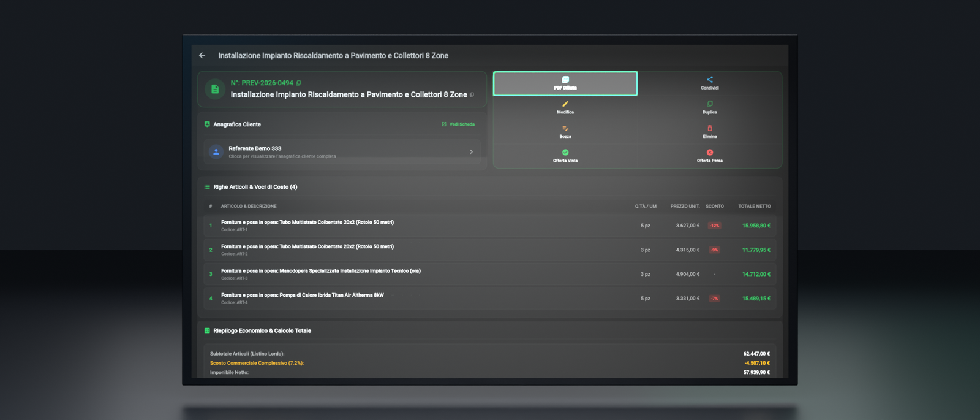Click the Righe Articoli list icon
Screen dimensions: 980x420
coord(207,187)
